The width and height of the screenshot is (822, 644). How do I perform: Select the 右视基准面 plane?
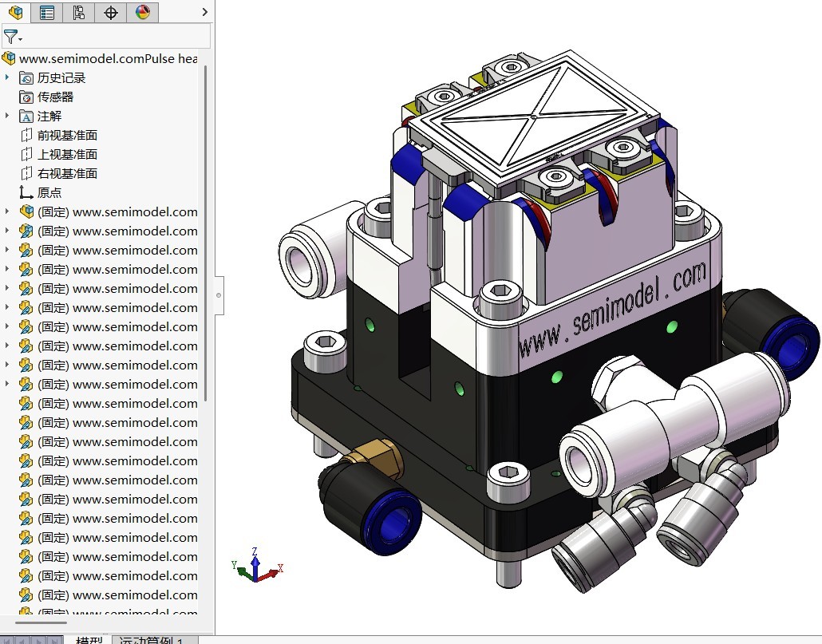(x=58, y=173)
